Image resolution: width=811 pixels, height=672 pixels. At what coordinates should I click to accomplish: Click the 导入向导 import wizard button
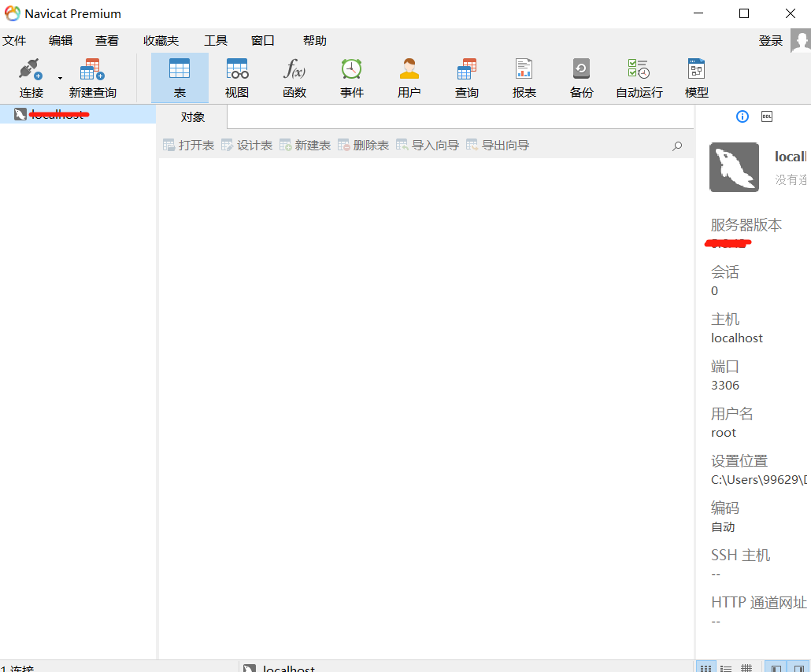[x=428, y=146]
